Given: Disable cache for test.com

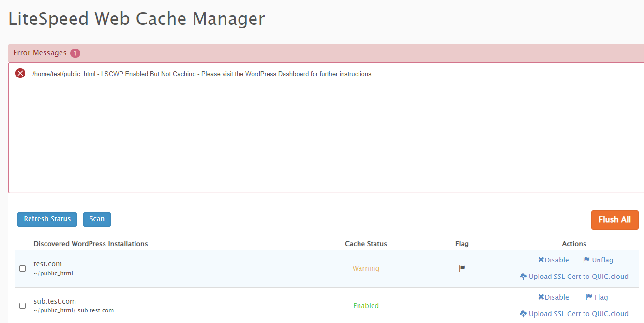Looking at the screenshot, I should [553, 260].
